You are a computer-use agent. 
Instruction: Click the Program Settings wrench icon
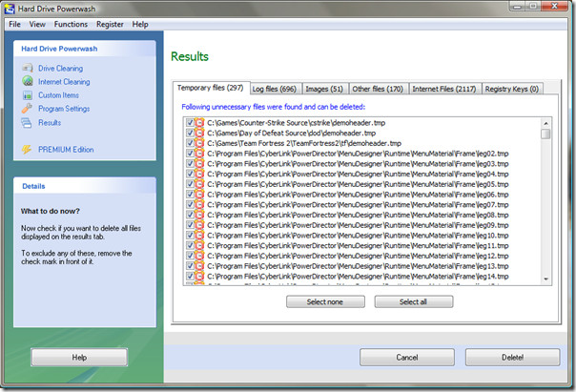(x=27, y=109)
